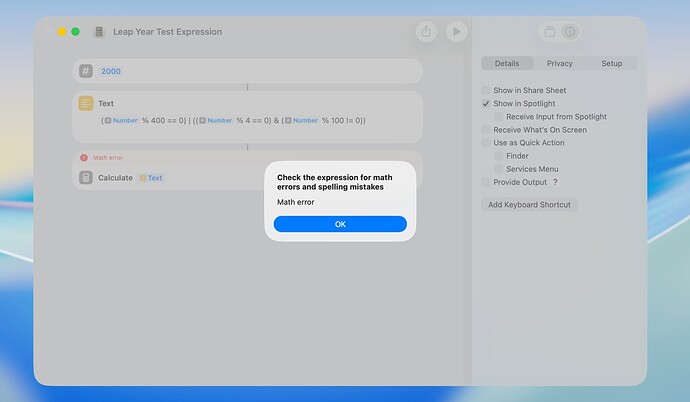Enable Receive Input from Spotlight

[499, 117]
